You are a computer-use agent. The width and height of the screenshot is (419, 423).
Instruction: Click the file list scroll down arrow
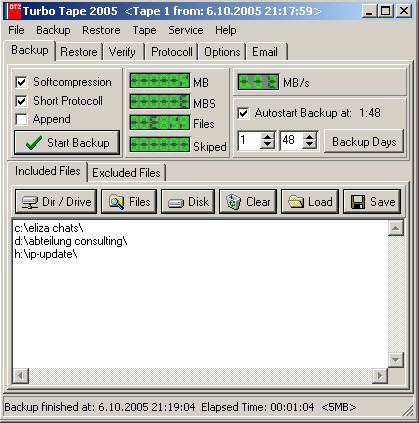(x=396, y=360)
